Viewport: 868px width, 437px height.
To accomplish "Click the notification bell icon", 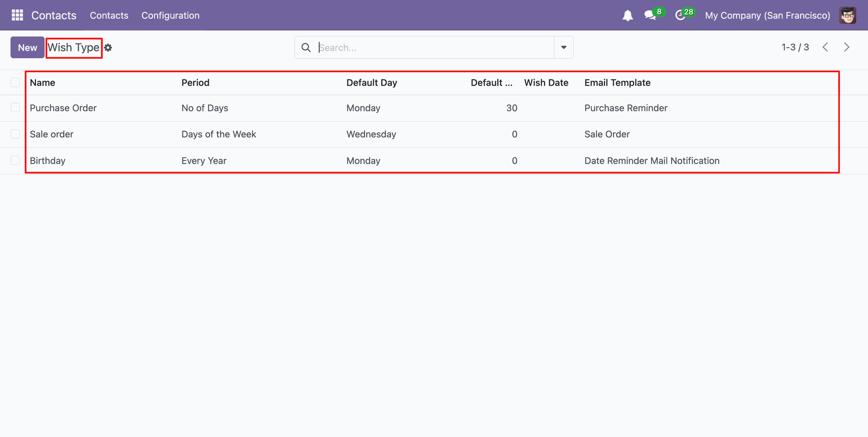I will tap(627, 16).
